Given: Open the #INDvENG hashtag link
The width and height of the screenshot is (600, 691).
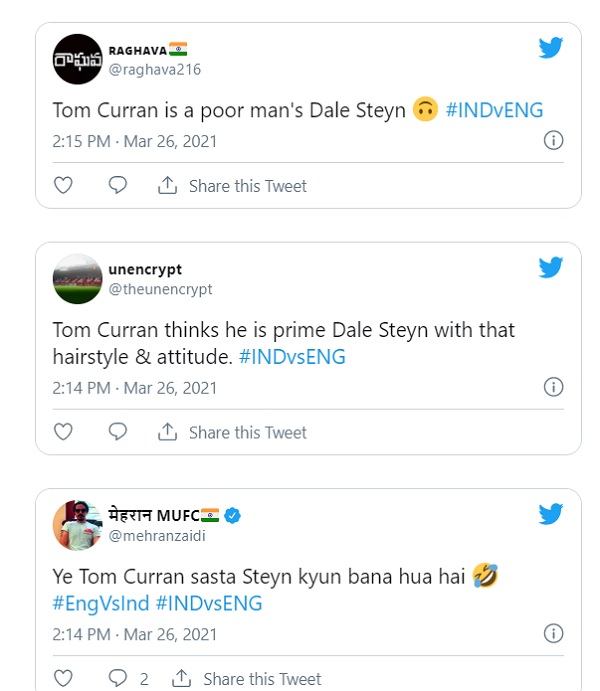Looking at the screenshot, I should 494,110.
